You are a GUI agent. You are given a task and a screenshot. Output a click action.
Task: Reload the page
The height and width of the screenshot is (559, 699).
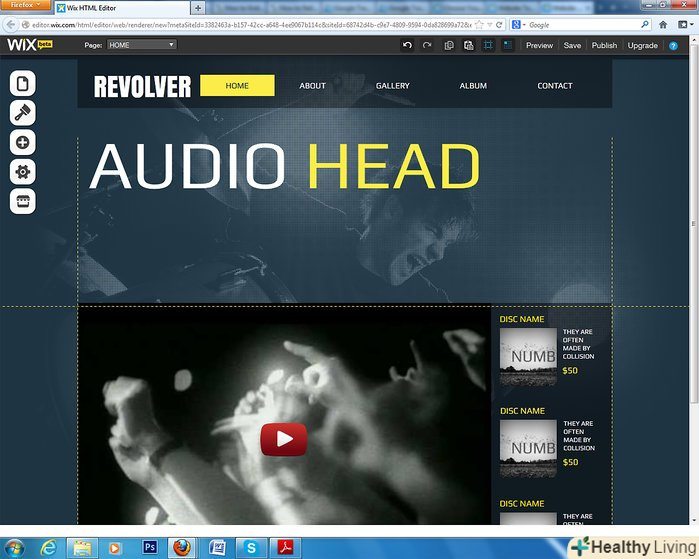click(x=499, y=25)
